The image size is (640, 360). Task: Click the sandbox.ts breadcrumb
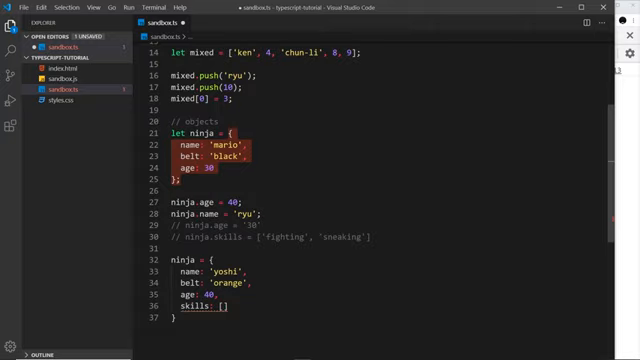[165, 37]
